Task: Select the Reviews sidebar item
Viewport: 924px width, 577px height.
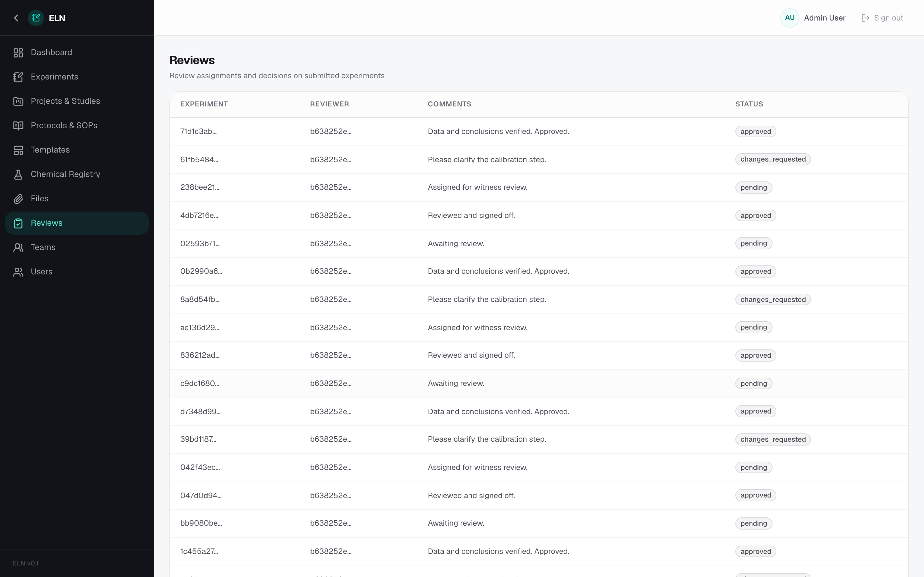Action: coord(77,223)
